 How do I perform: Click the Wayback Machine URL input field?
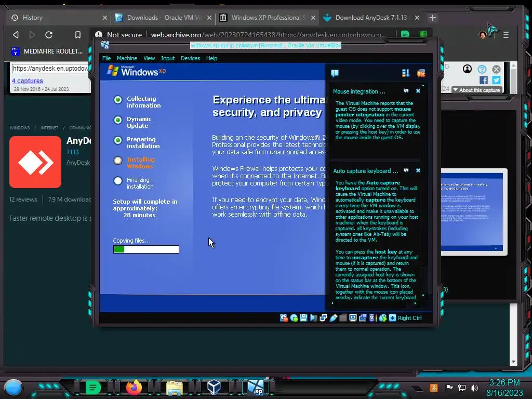coord(50,69)
